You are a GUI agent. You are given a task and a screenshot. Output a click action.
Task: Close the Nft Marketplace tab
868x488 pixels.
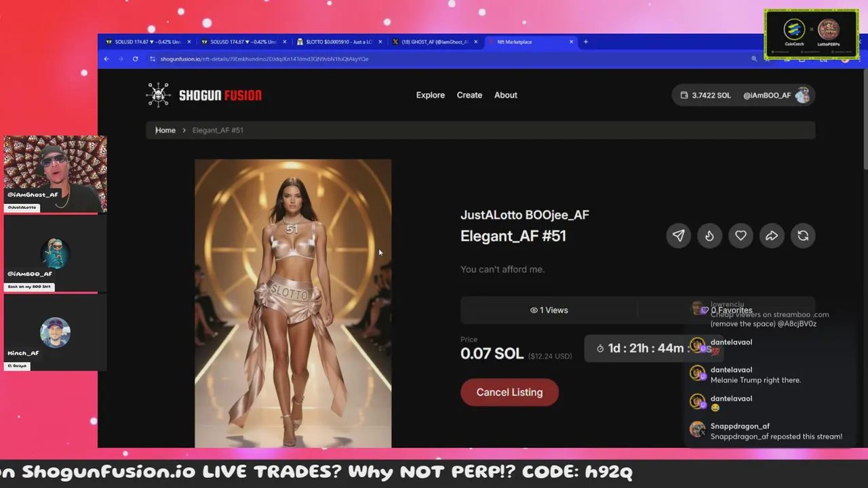(571, 42)
